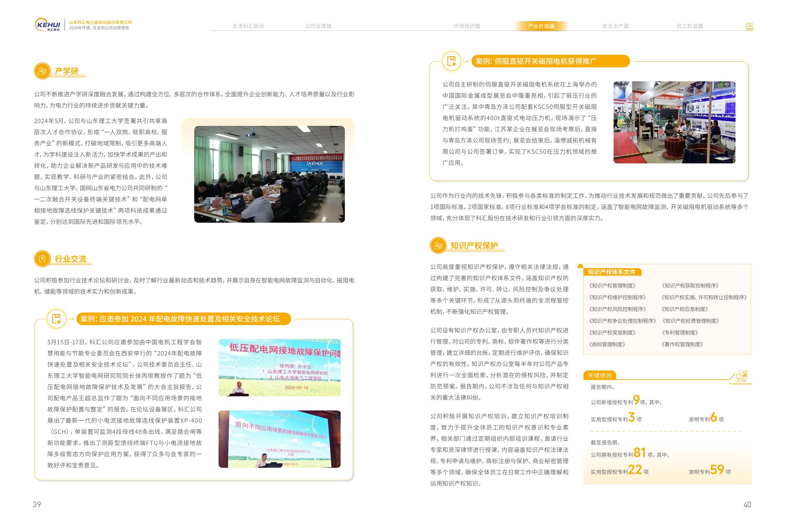Image resolution: width=785 pixels, height=532 pixels.
Task: Click 《知识产权维护控制程序》 entry
Action: pyautogui.click(x=618, y=297)
